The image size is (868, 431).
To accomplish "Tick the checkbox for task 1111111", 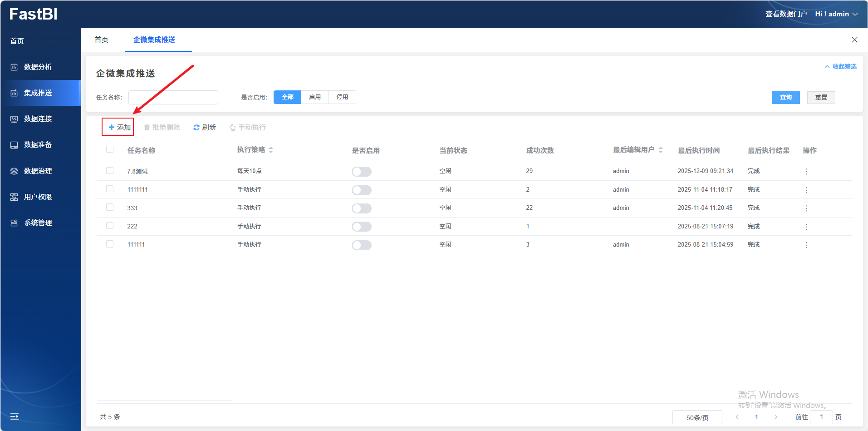I will point(110,189).
